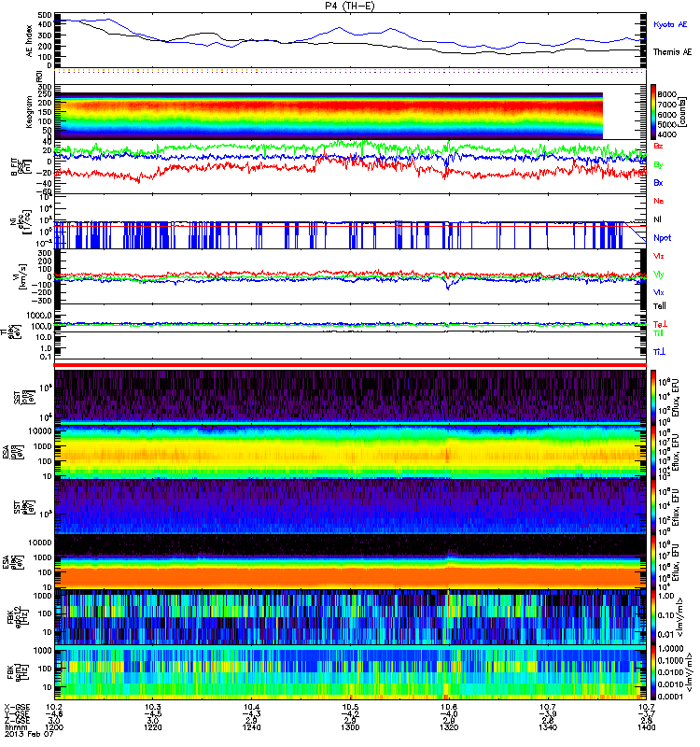Click the 1200 time tick label

[54, 727]
